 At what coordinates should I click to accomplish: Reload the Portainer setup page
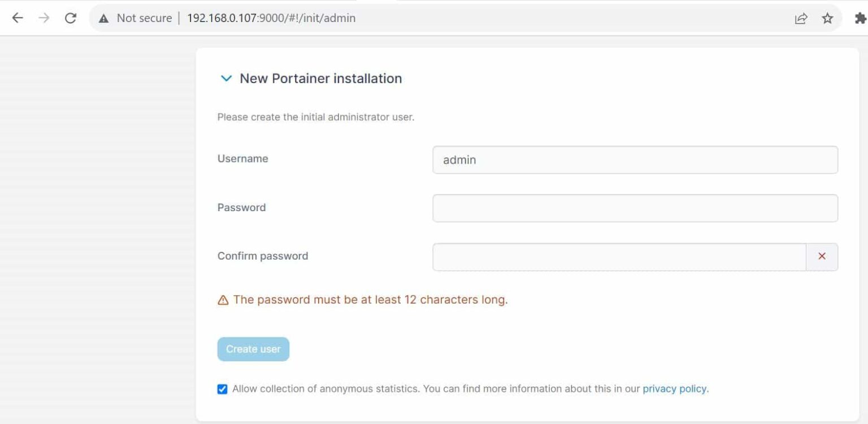[70, 18]
